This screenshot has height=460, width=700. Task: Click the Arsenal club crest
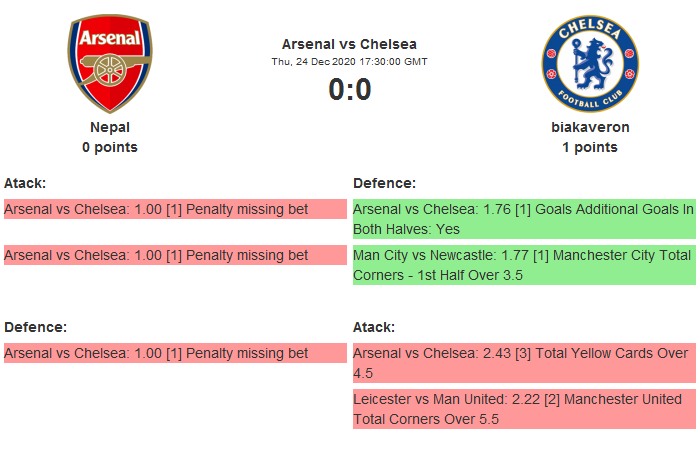(110, 64)
